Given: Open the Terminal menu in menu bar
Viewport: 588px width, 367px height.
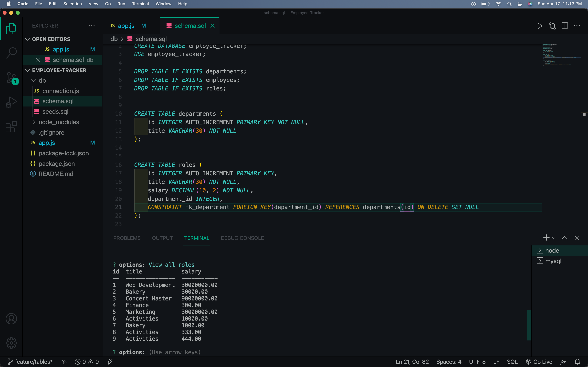Looking at the screenshot, I should pos(140,4).
